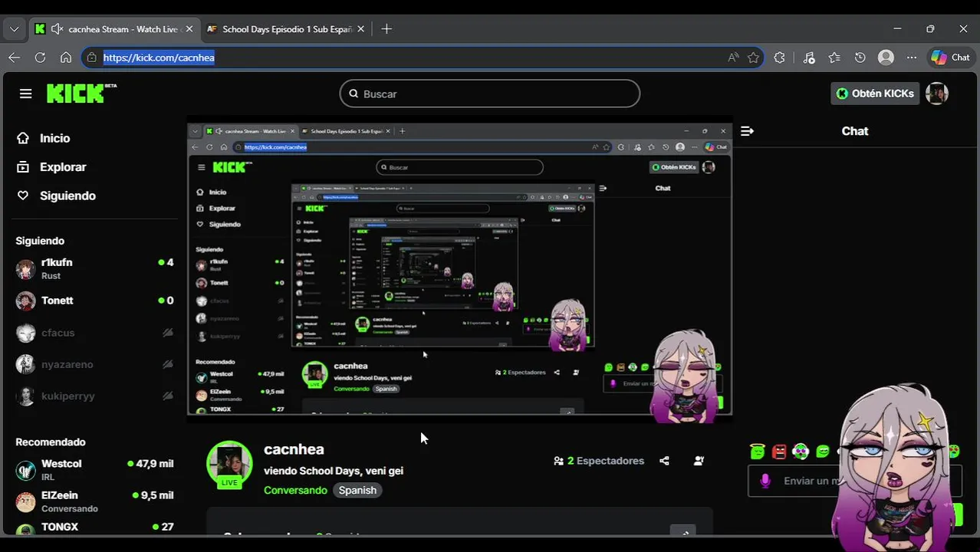Close the cacnhea Stream tab
This screenshot has width=980, height=552.
tap(189, 29)
